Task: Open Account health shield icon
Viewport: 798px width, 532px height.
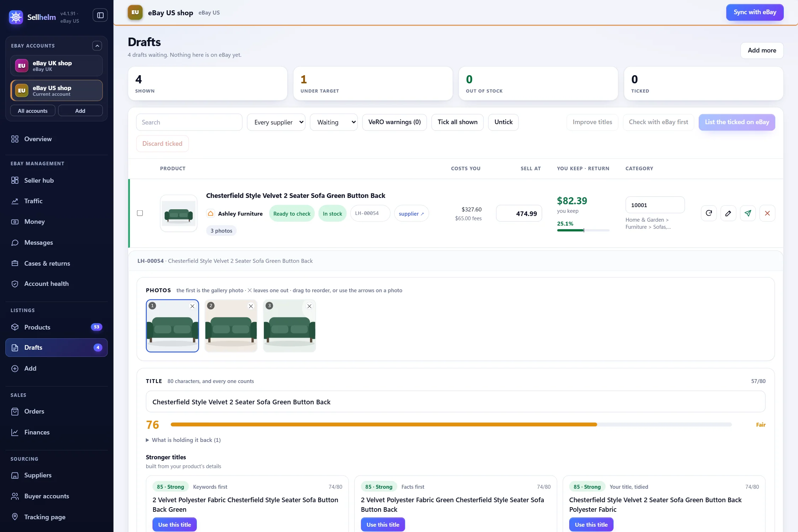Action: pos(15,284)
